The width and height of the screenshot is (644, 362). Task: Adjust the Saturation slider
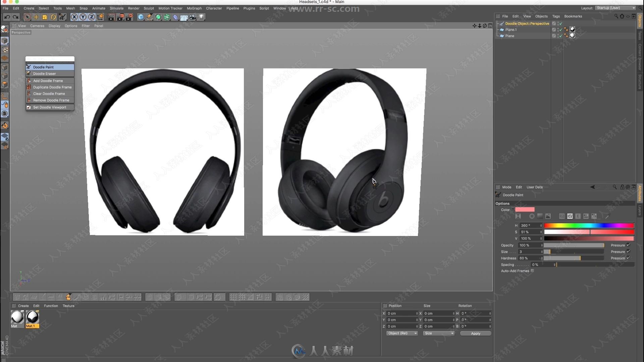click(x=589, y=232)
